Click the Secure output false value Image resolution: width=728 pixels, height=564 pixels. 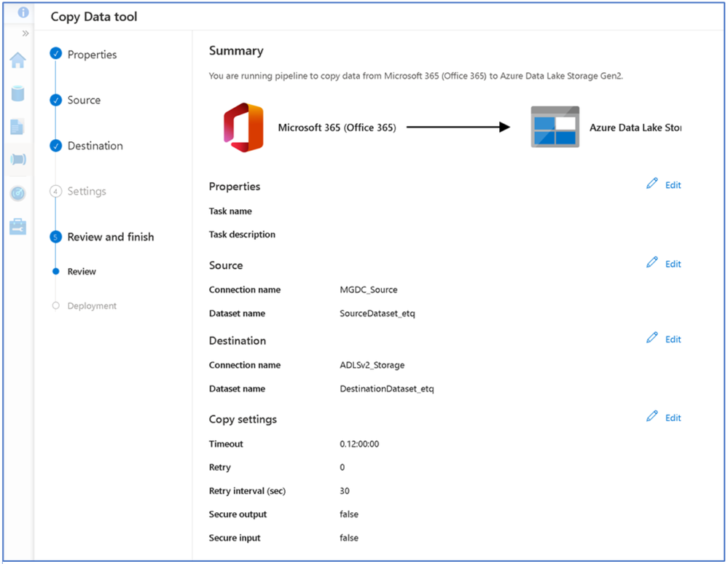pyautogui.click(x=349, y=514)
